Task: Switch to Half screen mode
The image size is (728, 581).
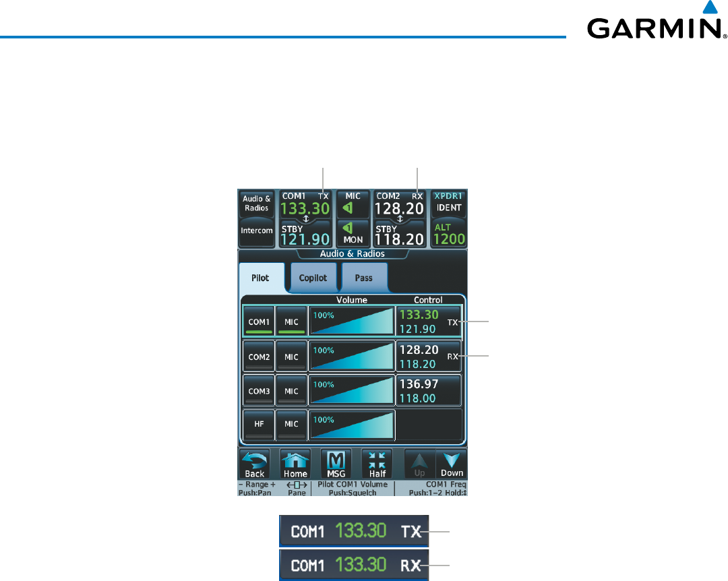Action: point(377,464)
